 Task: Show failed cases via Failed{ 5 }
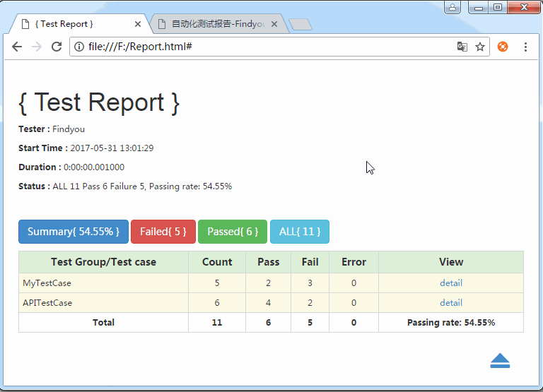pos(163,232)
